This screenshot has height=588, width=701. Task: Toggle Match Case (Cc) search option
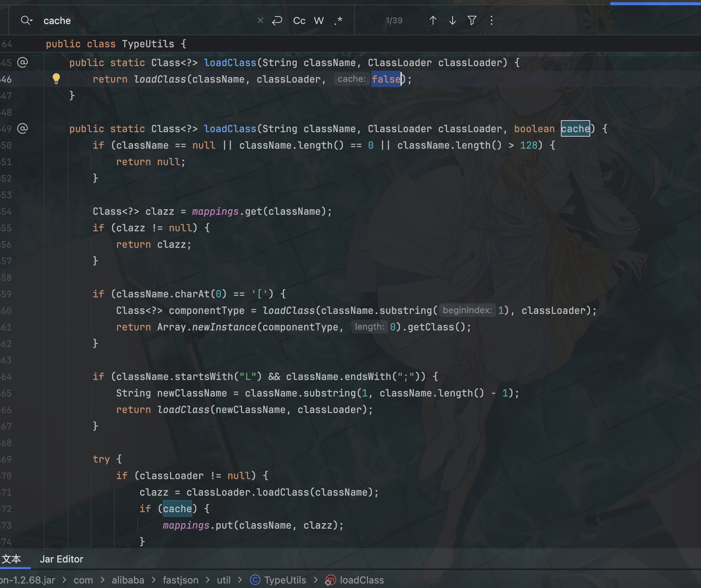point(299,21)
